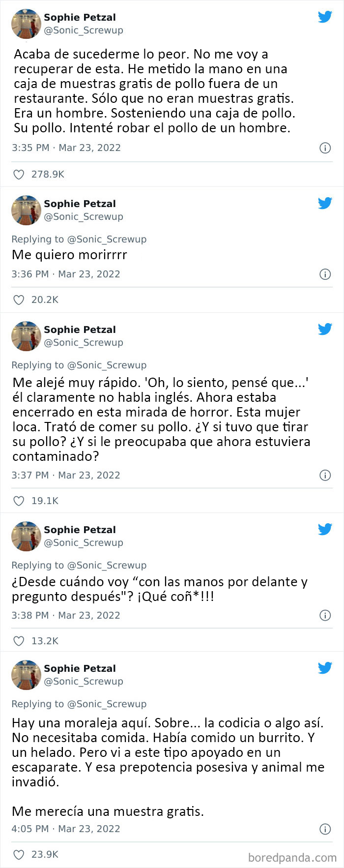344x868 pixels.
Task: Click the Twitter bird on the 'Me quiero morirrrr' tweet
Action: pos(325,202)
